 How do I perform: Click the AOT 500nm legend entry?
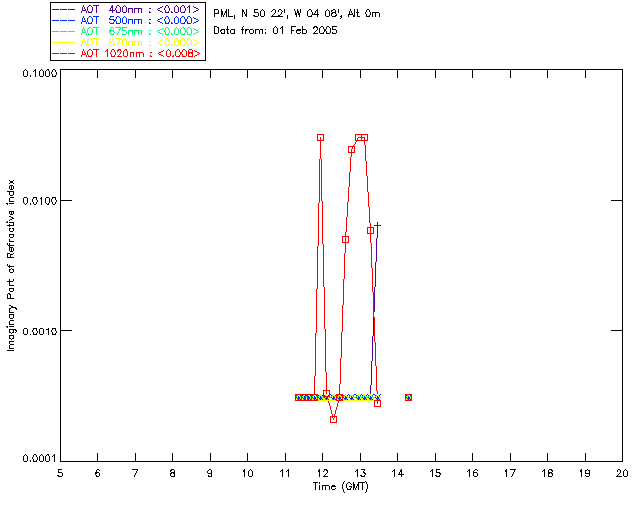click(127, 20)
